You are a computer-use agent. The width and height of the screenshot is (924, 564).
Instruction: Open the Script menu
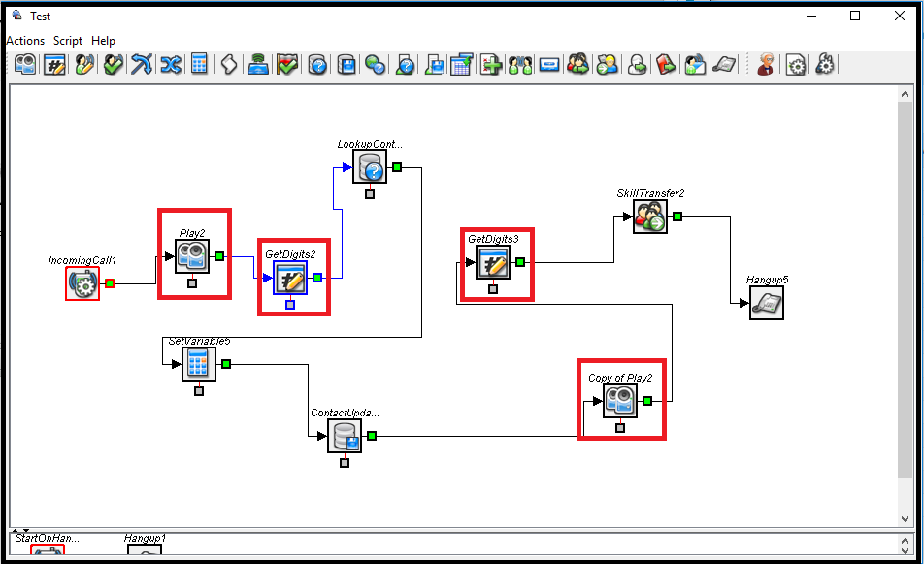point(68,41)
